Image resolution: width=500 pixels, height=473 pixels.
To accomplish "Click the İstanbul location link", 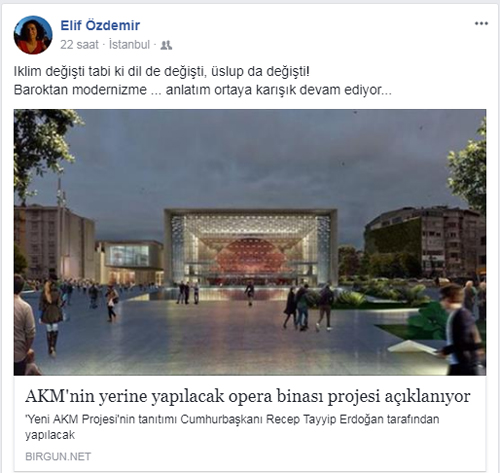I will click(130, 45).
